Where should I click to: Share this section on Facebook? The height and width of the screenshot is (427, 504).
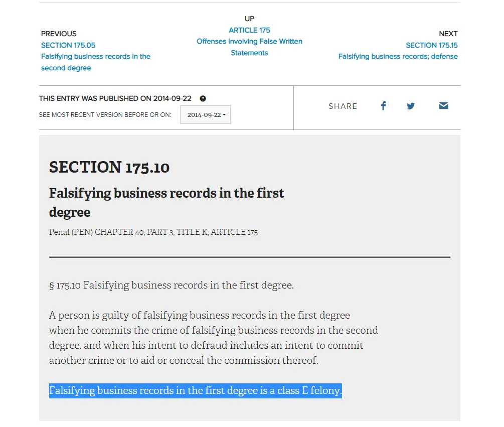pos(383,106)
